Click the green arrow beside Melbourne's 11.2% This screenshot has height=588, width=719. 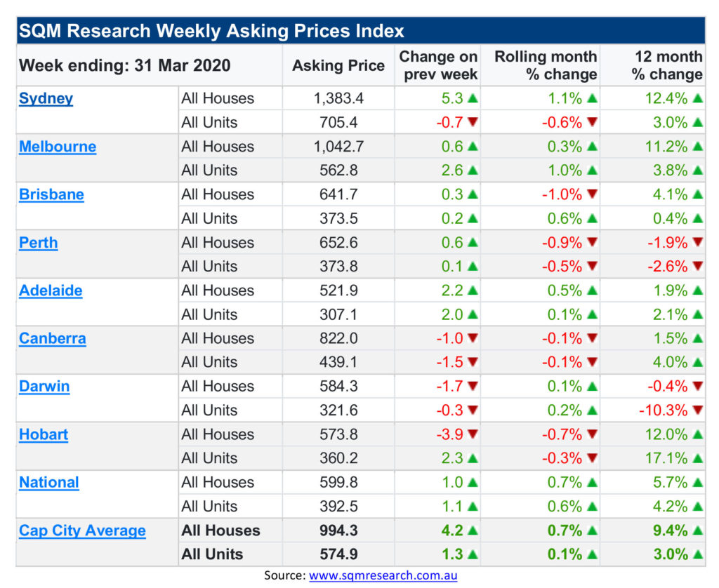tap(698, 146)
